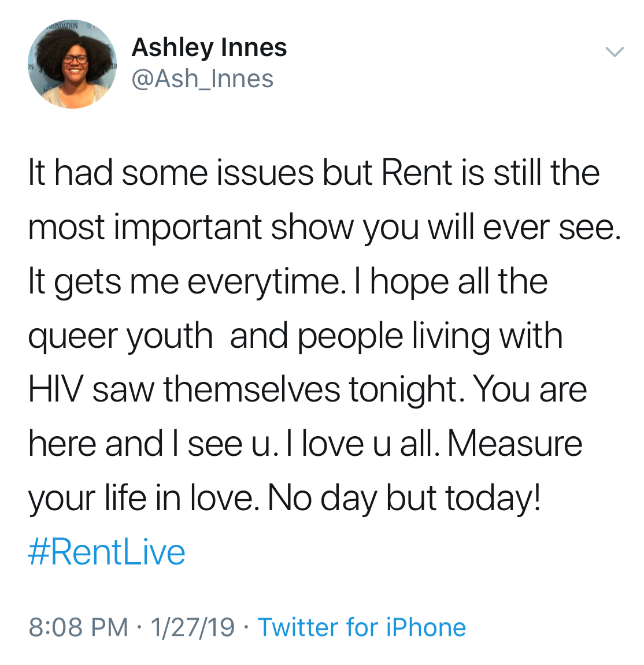This screenshot has width=644, height=665.
Task: Click the phrase "people living with"
Action: coord(430,336)
